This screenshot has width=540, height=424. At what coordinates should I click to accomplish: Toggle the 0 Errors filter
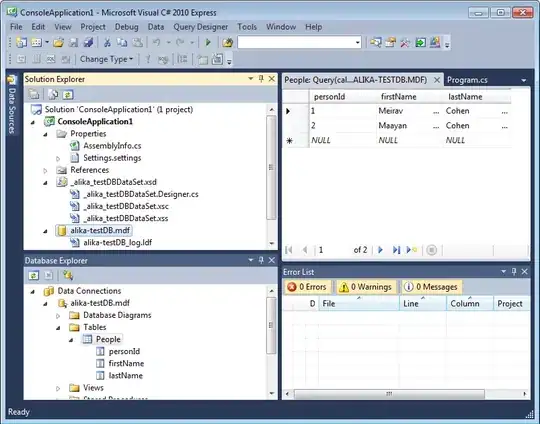[307, 287]
